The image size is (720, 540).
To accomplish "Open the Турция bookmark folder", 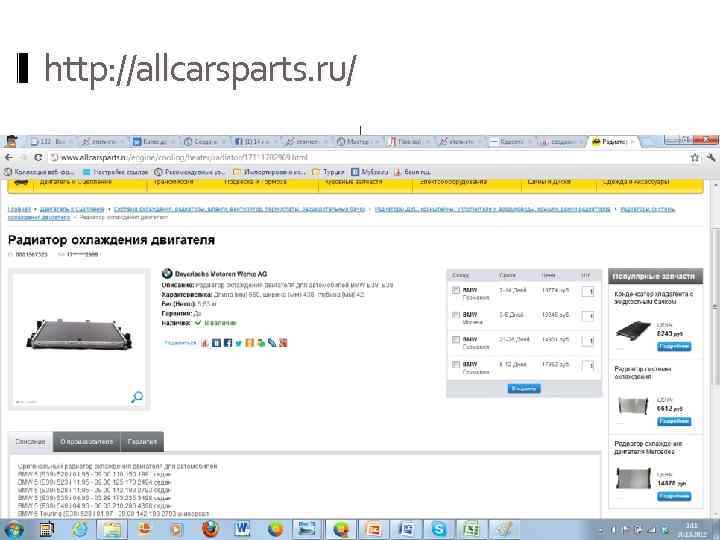I will (x=329, y=172).
